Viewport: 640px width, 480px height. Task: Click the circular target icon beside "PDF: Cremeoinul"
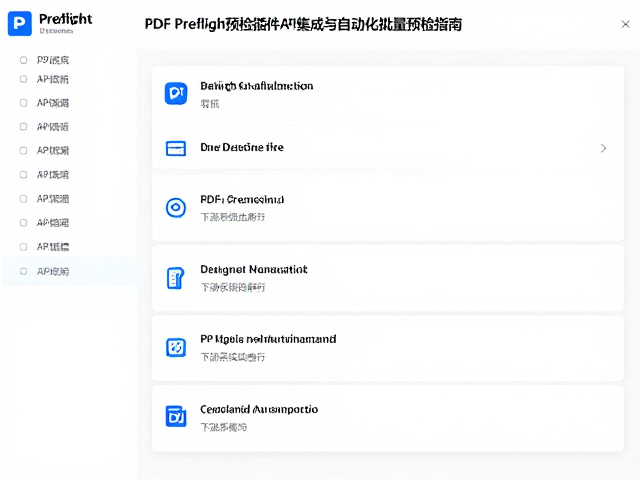(176, 207)
